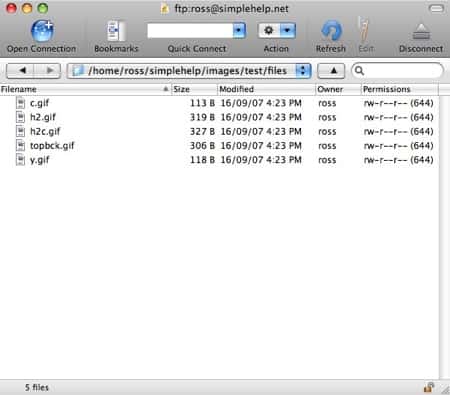Sort by Filename column header
The height and width of the screenshot is (395, 450).
(x=85, y=89)
